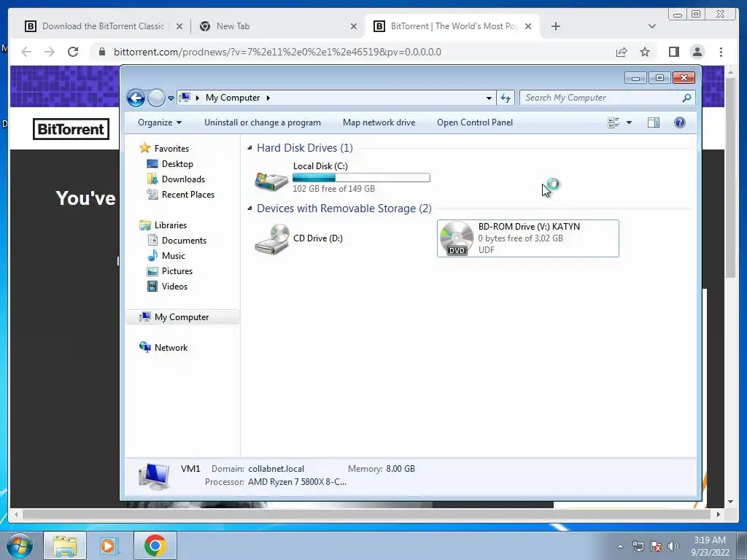The height and width of the screenshot is (560, 747).
Task: Go back using Explorer's blue back arrow
Action: point(136,98)
